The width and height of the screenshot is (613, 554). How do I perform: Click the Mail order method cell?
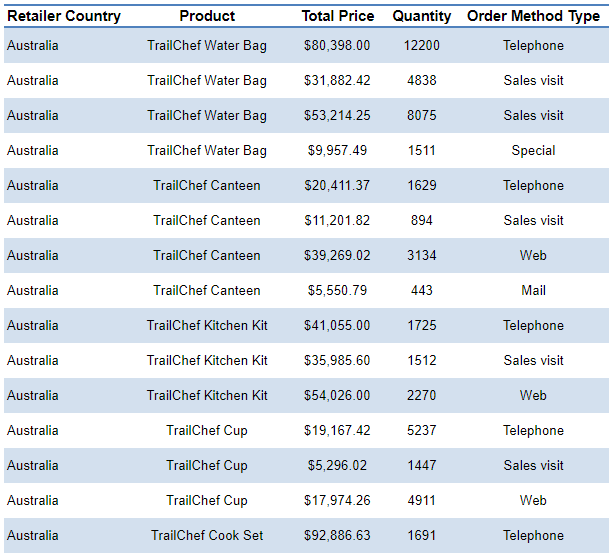click(533, 291)
